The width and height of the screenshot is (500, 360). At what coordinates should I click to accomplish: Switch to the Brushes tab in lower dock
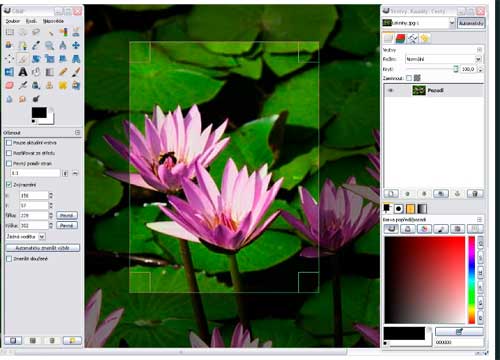pos(398,209)
